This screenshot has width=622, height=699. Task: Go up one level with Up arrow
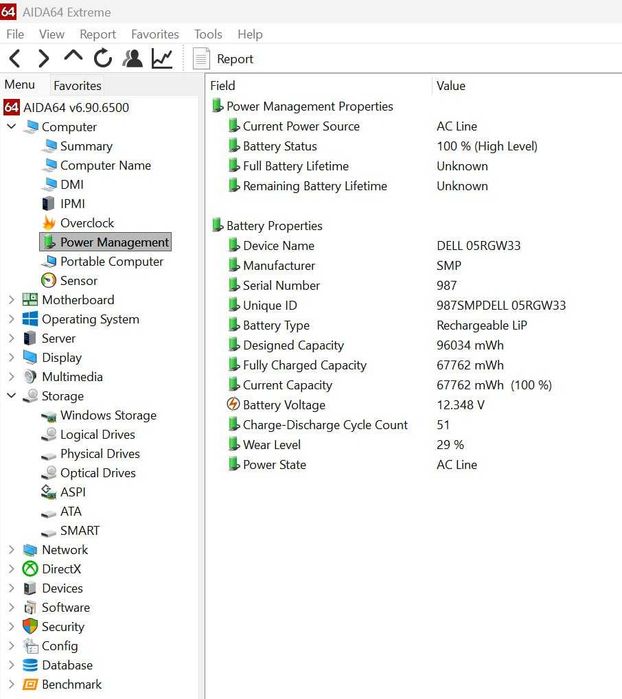[73, 57]
